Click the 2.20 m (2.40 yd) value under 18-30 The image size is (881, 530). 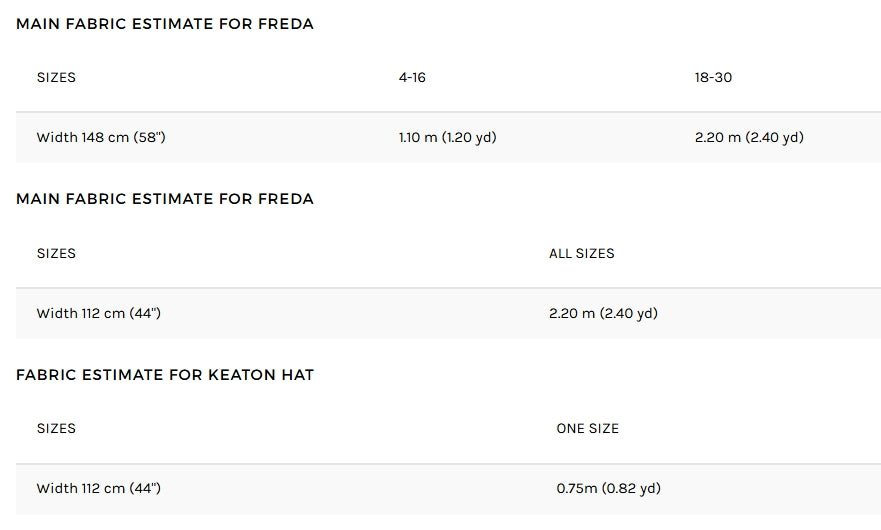[749, 137]
